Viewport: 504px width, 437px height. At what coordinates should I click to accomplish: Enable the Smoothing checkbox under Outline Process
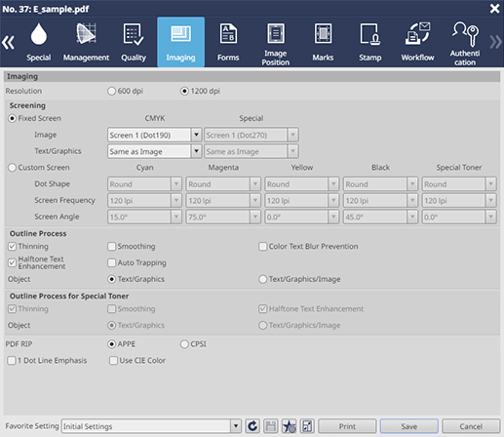click(111, 246)
